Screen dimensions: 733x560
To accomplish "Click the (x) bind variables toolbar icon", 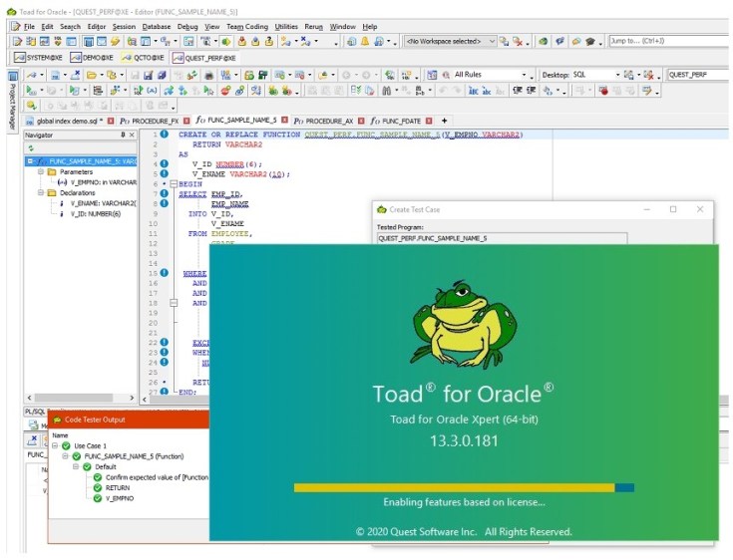I will coord(152,91).
